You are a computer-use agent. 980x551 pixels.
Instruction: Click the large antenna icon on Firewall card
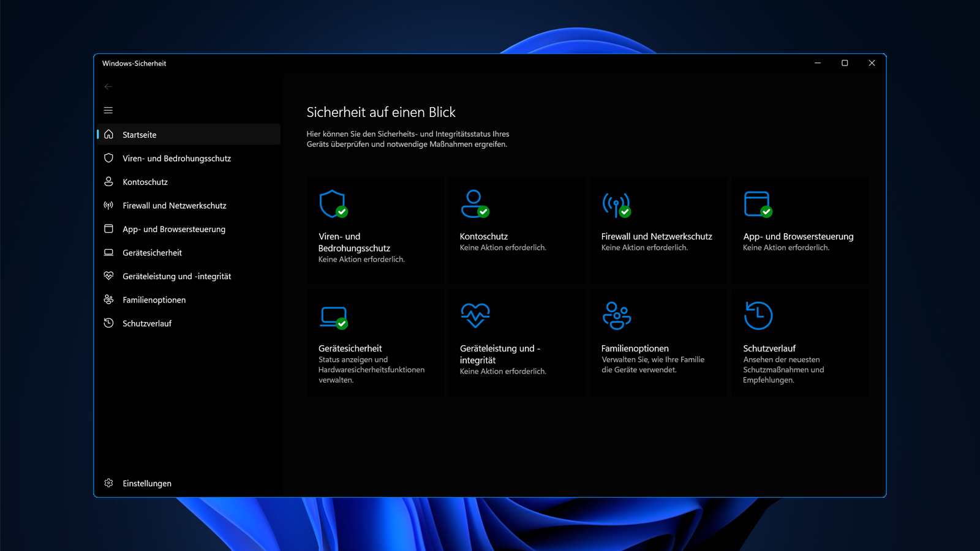(616, 205)
